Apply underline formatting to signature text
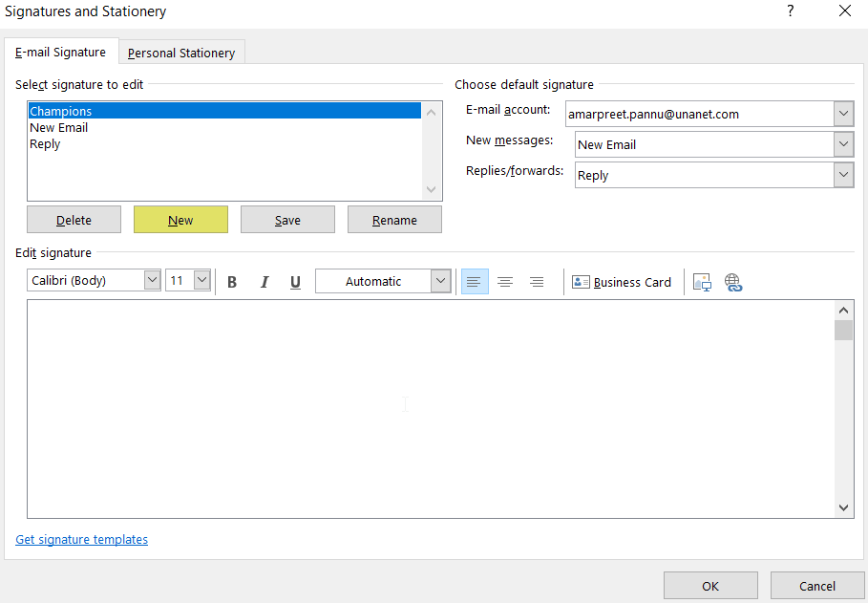The image size is (868, 603). click(295, 281)
